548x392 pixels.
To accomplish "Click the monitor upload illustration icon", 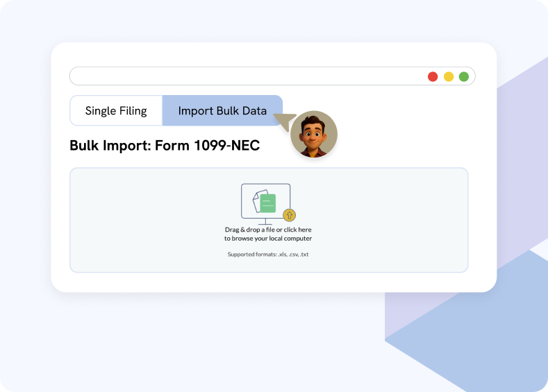I will [266, 201].
